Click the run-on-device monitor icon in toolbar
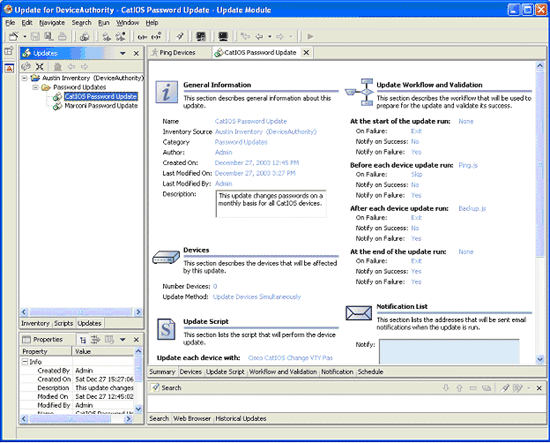This screenshot has height=443, width=550. [201, 36]
